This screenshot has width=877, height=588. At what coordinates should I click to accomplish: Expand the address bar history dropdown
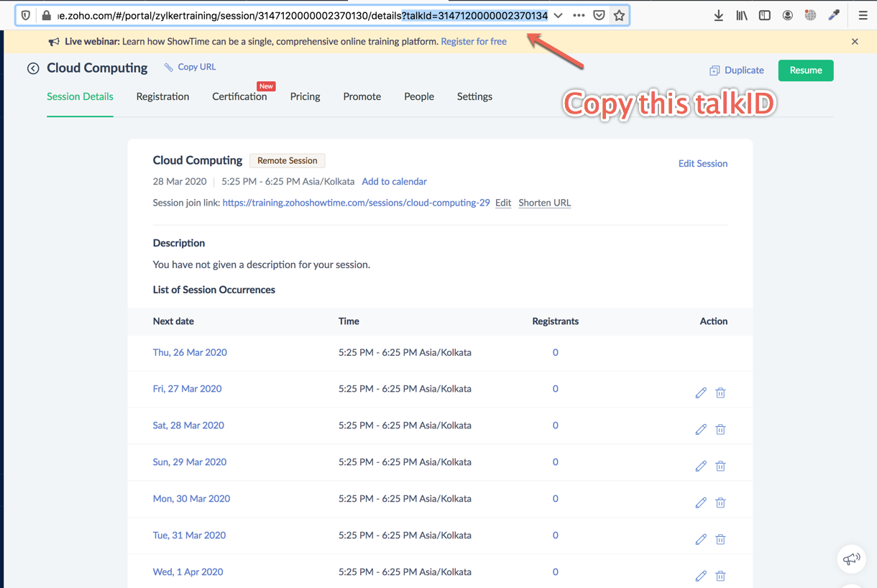[558, 15]
